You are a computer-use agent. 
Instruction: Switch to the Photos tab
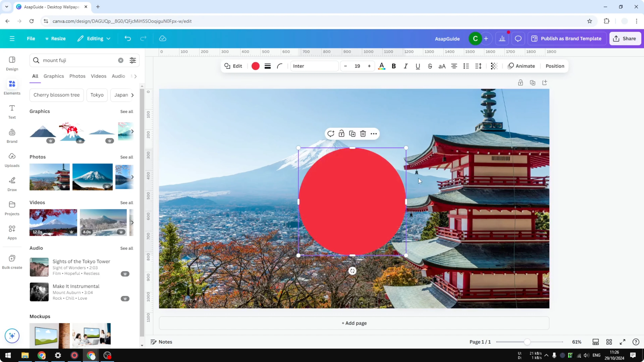click(77, 76)
